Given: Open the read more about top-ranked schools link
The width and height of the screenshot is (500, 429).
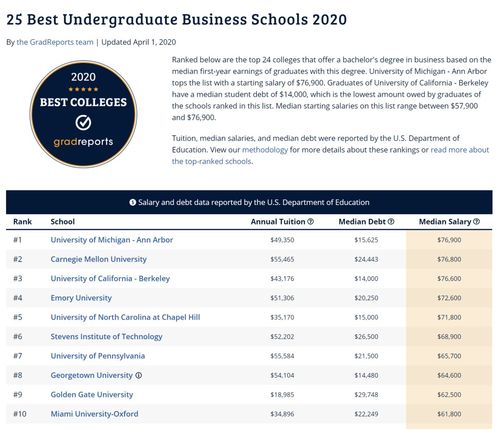Looking at the screenshot, I should pyautogui.click(x=330, y=156).
